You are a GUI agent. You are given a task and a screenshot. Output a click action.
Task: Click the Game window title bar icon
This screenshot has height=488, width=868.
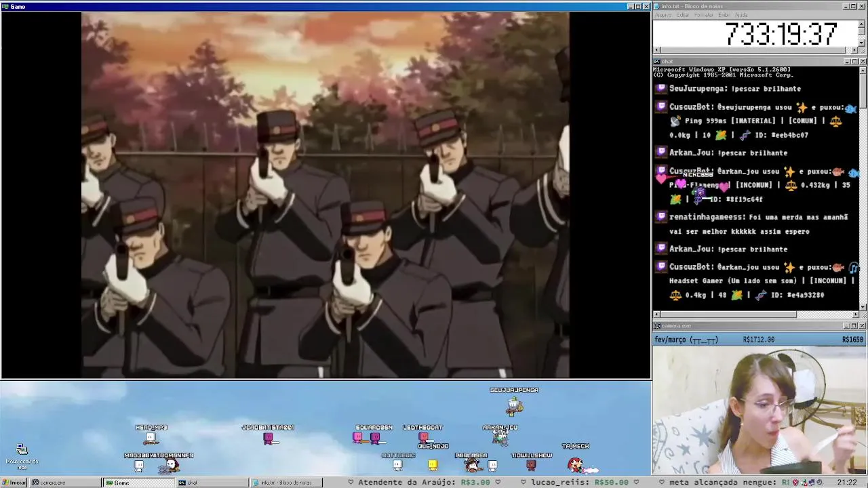[x=5, y=6]
